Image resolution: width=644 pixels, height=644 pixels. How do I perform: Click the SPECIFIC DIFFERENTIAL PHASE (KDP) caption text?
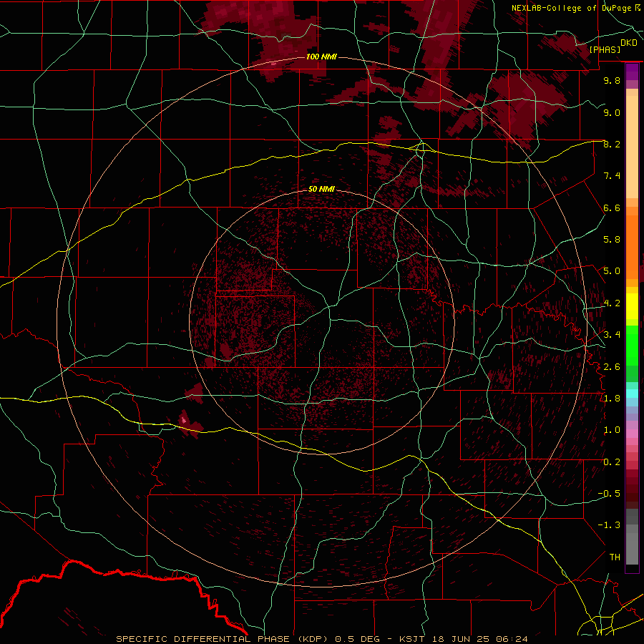click(x=223, y=639)
